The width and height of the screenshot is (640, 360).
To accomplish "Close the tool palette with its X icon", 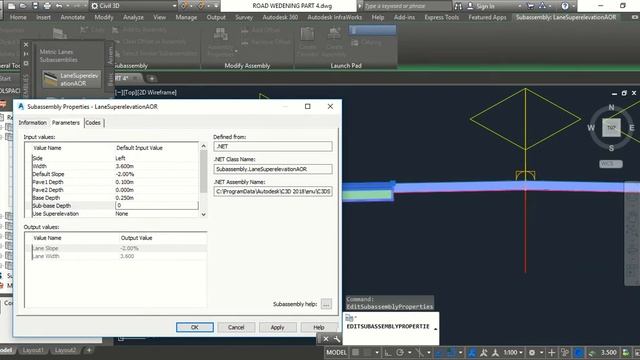I will pos(26,44).
